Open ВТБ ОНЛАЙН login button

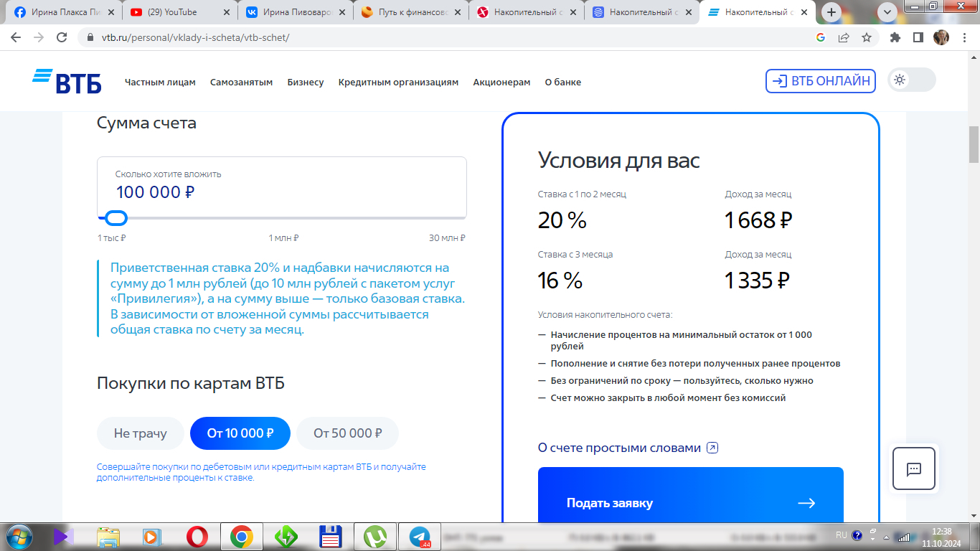821,81
